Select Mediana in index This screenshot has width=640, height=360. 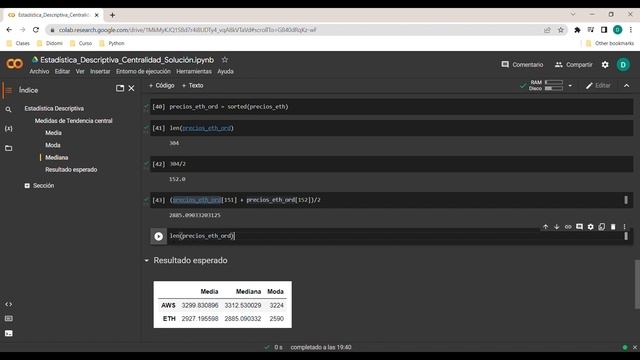[x=57, y=158]
